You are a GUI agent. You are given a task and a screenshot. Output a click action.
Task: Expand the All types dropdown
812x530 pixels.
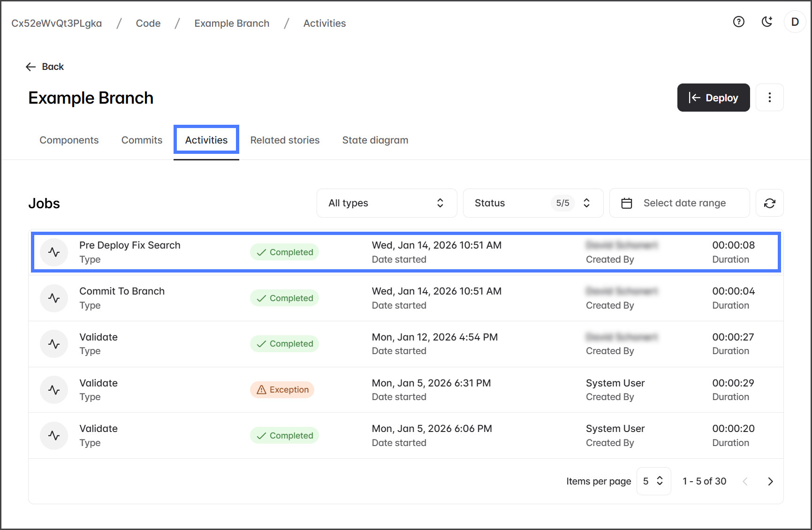[x=387, y=203]
